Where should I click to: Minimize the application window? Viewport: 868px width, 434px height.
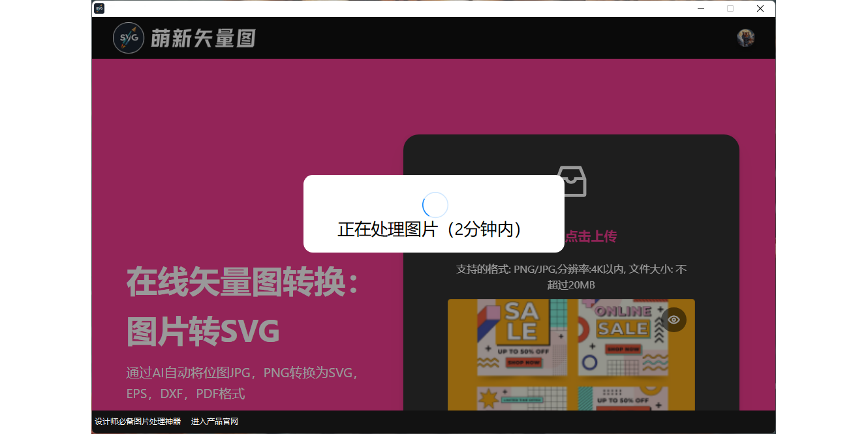click(x=700, y=8)
